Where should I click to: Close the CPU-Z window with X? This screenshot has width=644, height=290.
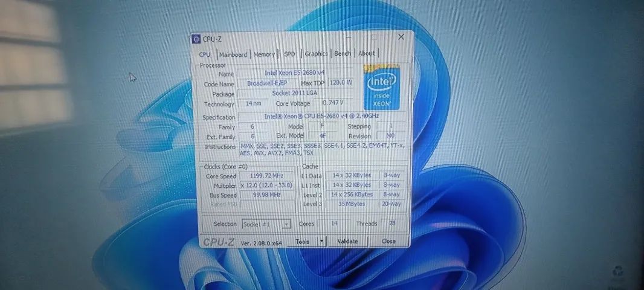401,37
